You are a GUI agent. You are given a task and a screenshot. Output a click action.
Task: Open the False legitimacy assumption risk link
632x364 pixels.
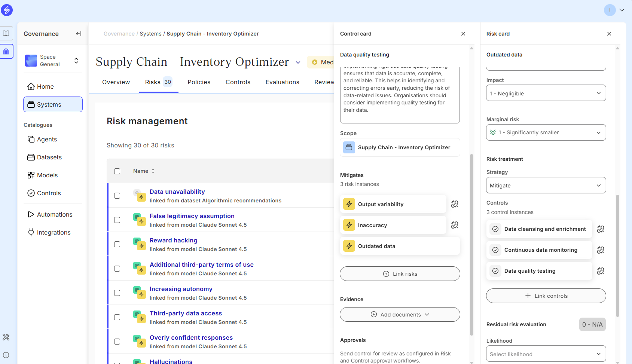point(192,216)
